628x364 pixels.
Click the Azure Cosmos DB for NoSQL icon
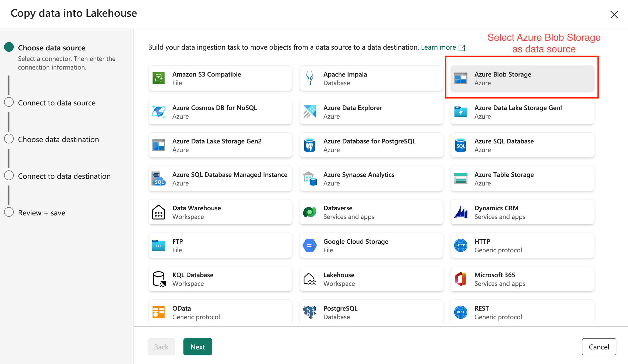tap(159, 112)
